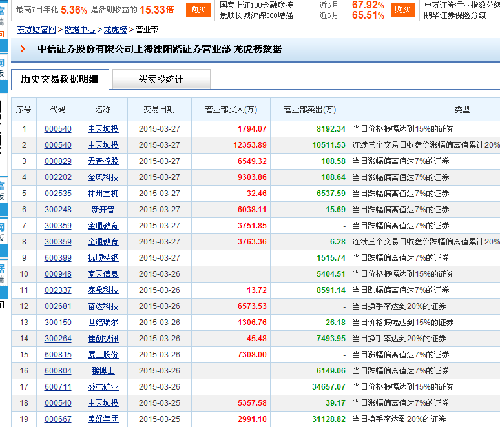500x427 pixels.
Task: Open the stock name link in row 3
Action: point(103,161)
